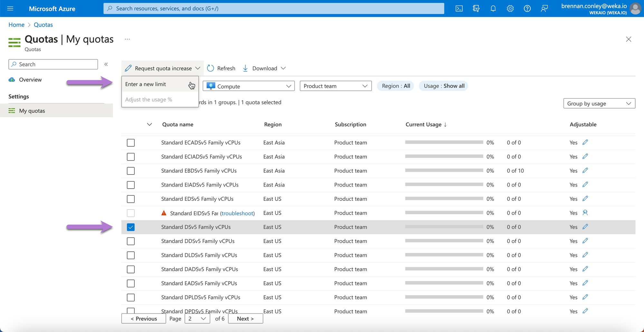Image resolution: width=644 pixels, height=332 pixels.
Task: Open the Compute provider dropdown
Action: click(249, 86)
